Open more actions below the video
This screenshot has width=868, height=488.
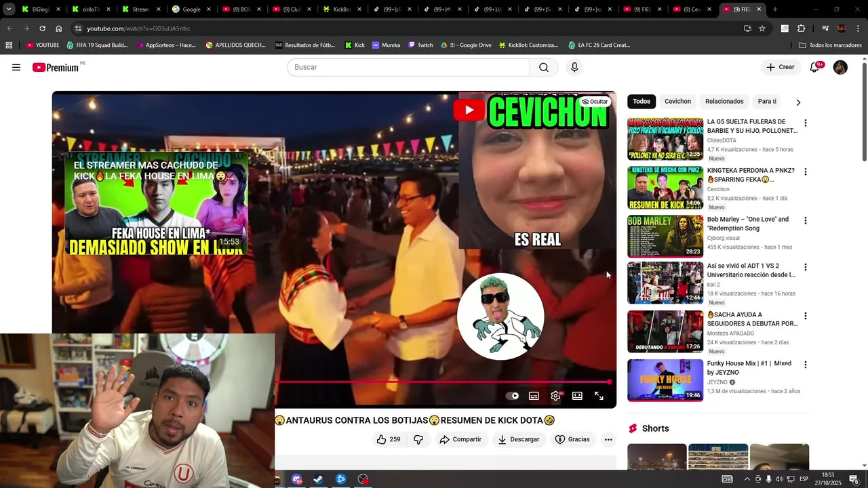(608, 439)
